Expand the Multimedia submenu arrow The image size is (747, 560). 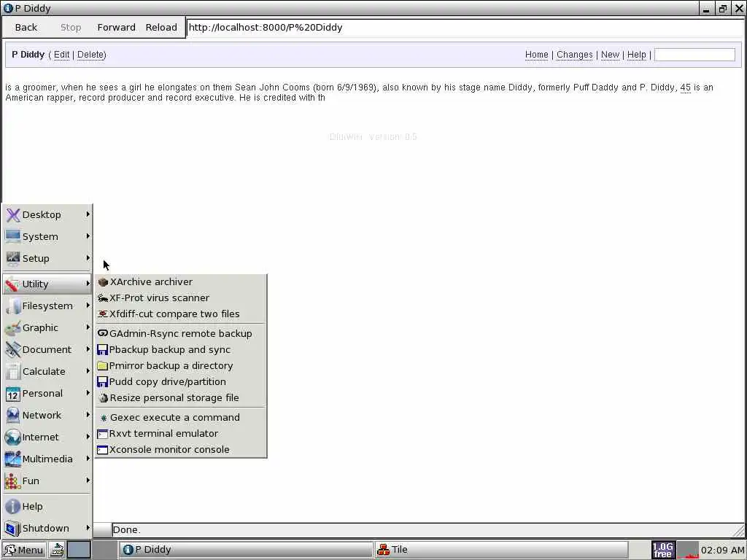pos(88,459)
